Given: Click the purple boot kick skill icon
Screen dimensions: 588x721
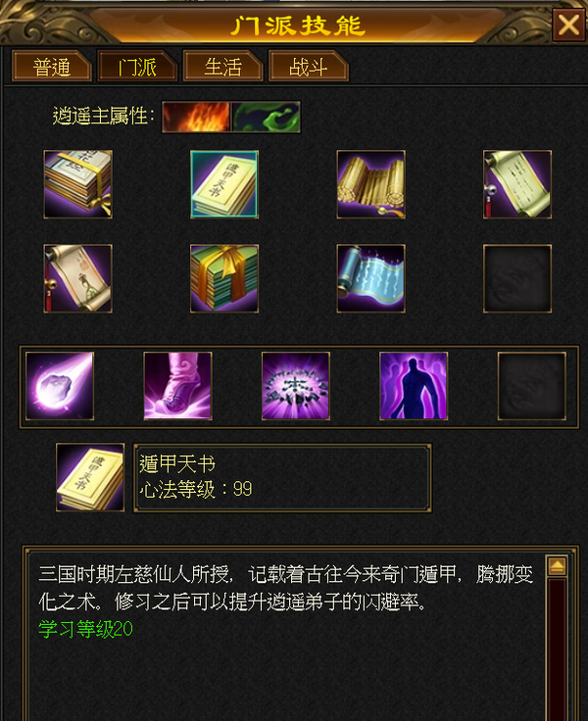Looking at the screenshot, I should (x=177, y=386).
